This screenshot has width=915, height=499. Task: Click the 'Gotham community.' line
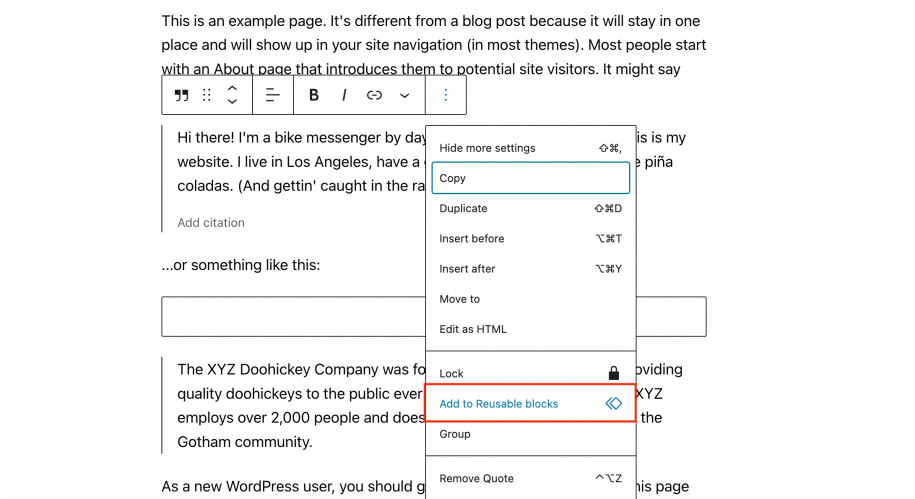(x=245, y=442)
